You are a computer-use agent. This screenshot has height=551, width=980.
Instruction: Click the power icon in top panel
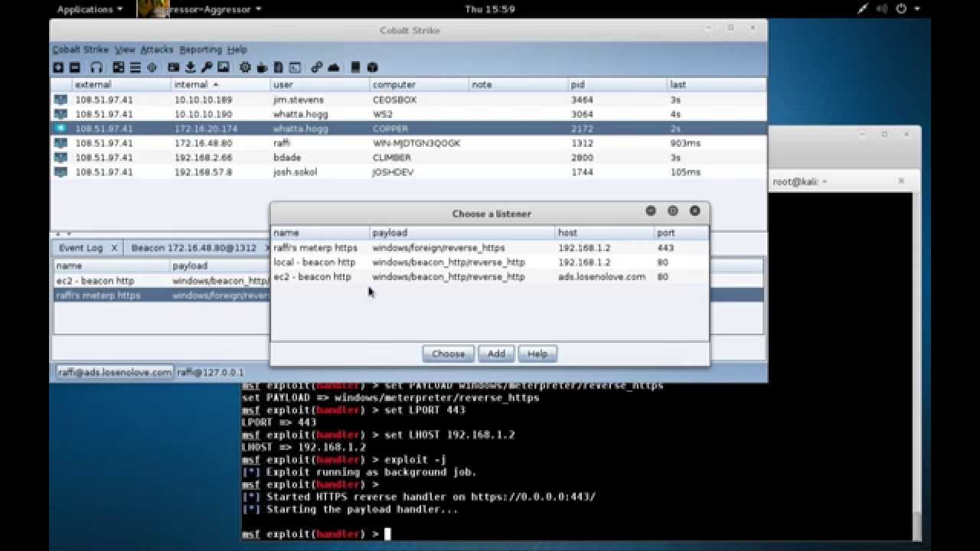coord(901,9)
